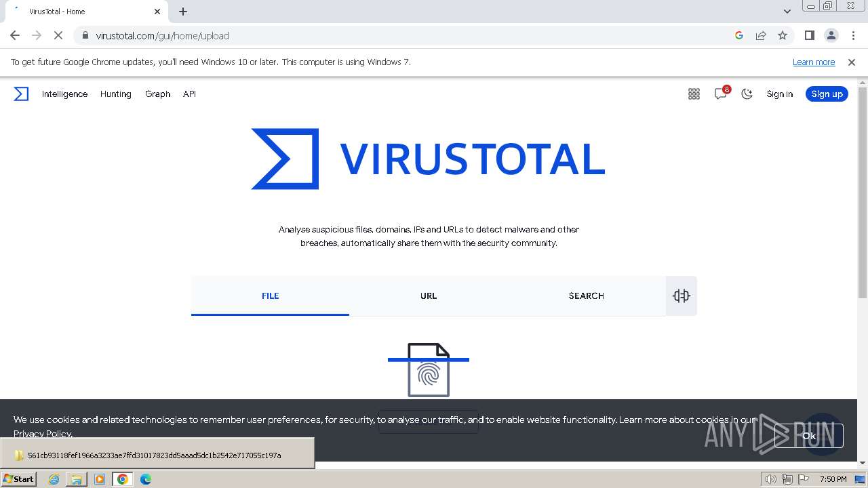Open the Hunting menu item

(x=116, y=94)
